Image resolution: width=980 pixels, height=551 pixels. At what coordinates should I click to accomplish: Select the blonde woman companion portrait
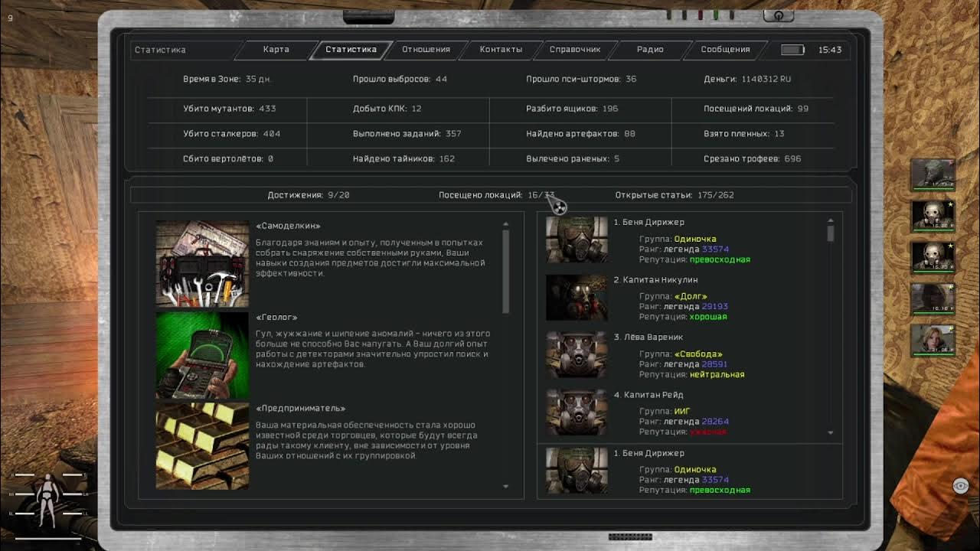[x=933, y=340]
